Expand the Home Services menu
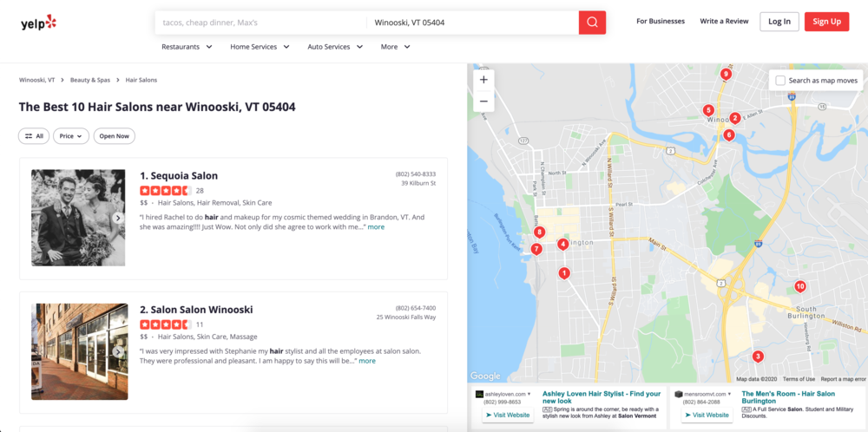This screenshot has height=432, width=868. (260, 47)
